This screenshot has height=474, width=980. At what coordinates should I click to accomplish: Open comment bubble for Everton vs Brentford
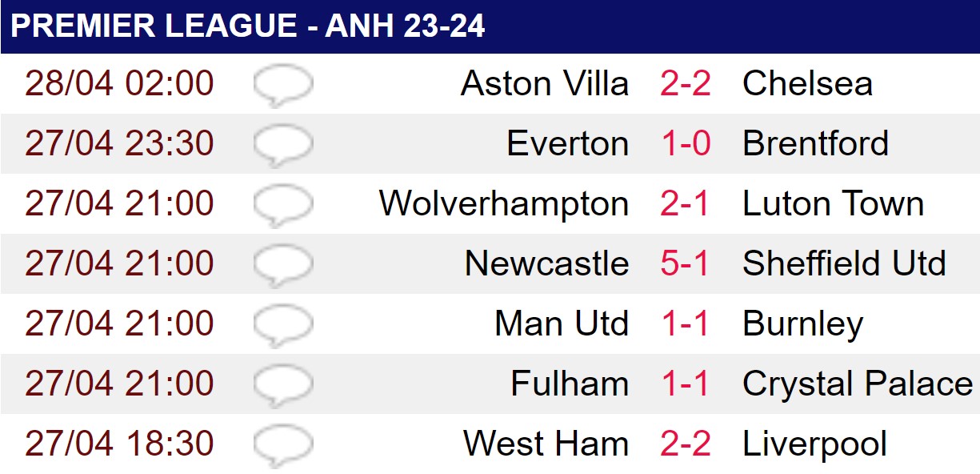[x=283, y=146]
